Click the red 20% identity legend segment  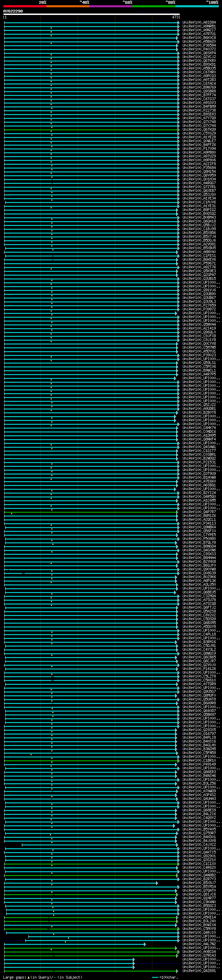(x=25, y=6)
